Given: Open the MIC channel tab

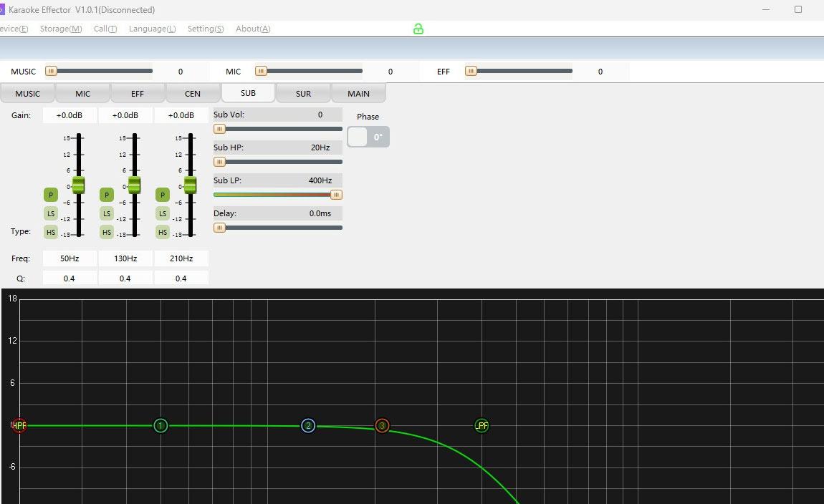Looking at the screenshot, I should coord(83,94).
